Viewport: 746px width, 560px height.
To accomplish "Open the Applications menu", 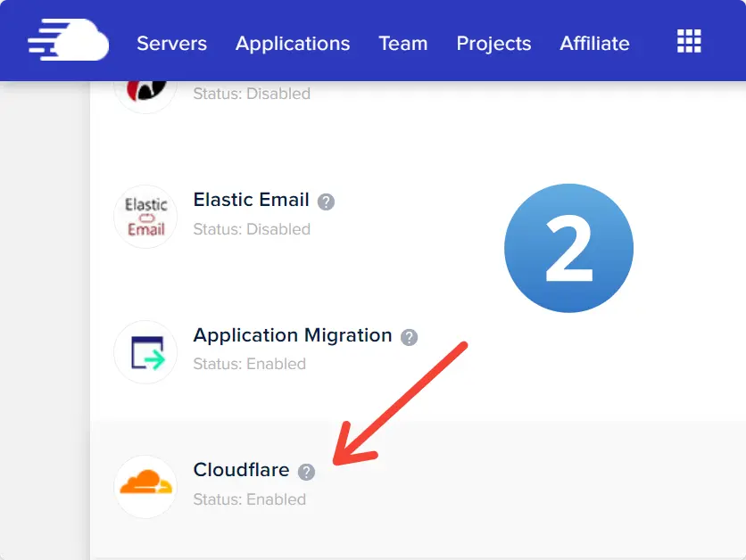I will tap(293, 44).
